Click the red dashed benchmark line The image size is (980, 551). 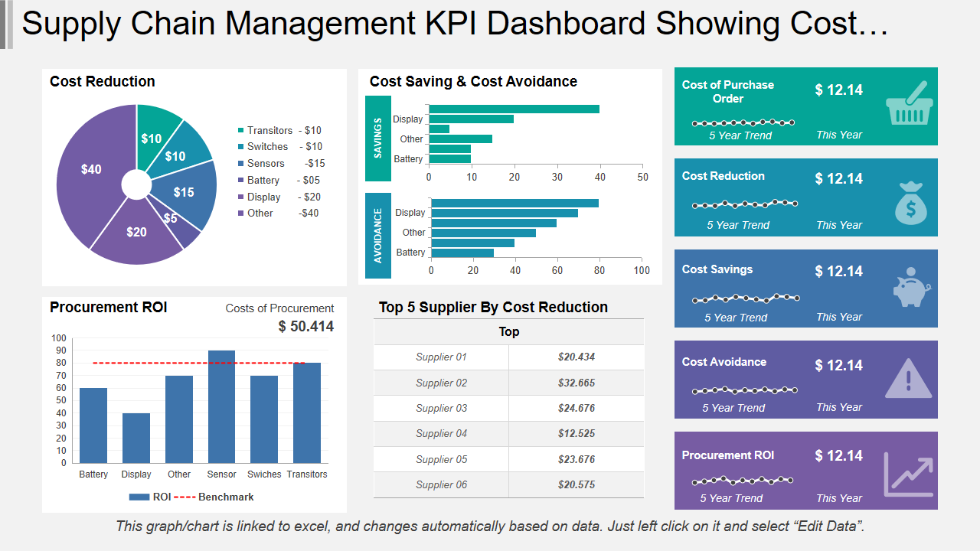(199, 363)
